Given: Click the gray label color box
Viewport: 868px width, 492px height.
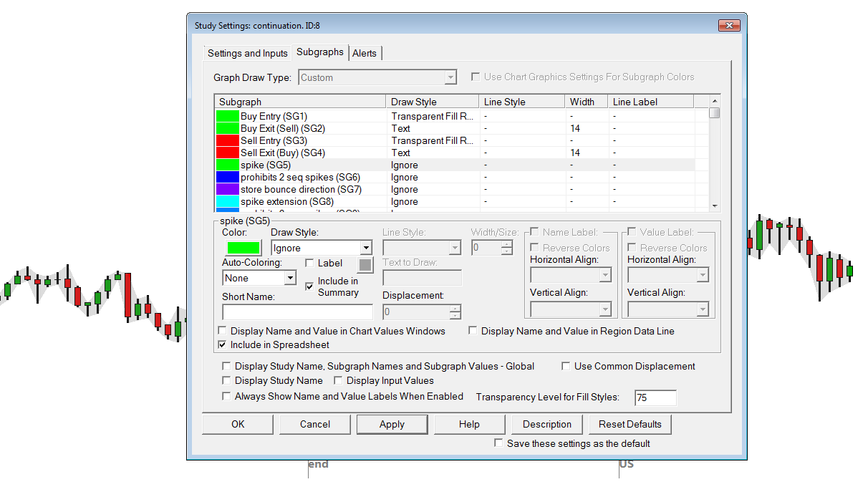Looking at the screenshot, I should (365, 264).
